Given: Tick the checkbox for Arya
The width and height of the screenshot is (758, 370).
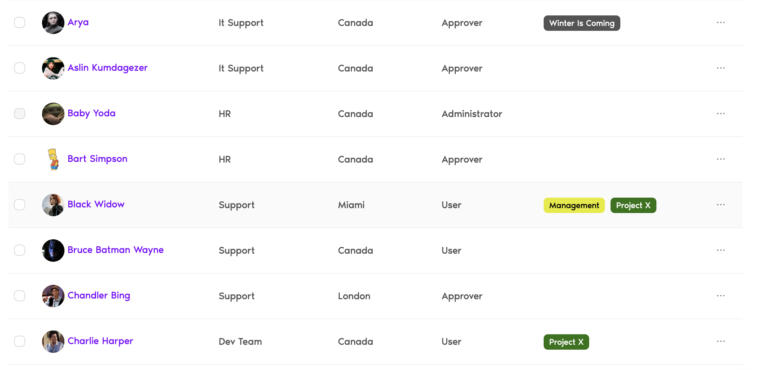Looking at the screenshot, I should 19,22.
